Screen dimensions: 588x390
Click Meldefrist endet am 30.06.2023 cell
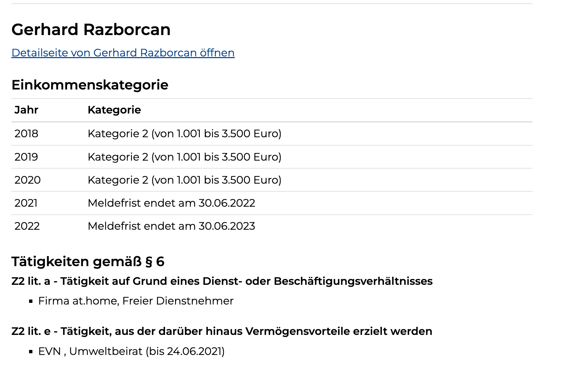click(x=171, y=226)
